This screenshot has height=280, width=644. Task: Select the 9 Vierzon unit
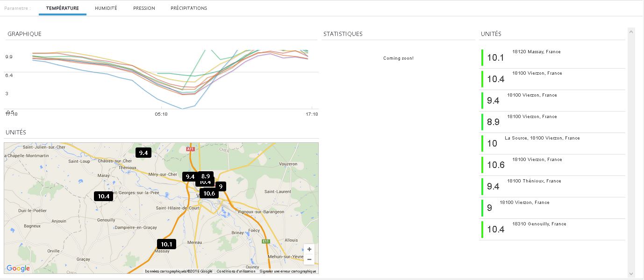(x=552, y=208)
